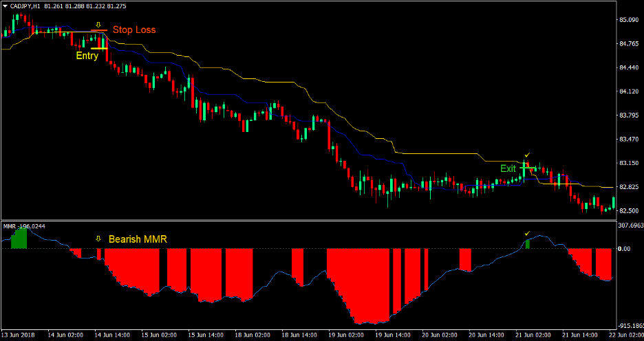The width and height of the screenshot is (644, 341).
Task: Click the yellow checkmark above the Exit candle
Action: (527, 155)
